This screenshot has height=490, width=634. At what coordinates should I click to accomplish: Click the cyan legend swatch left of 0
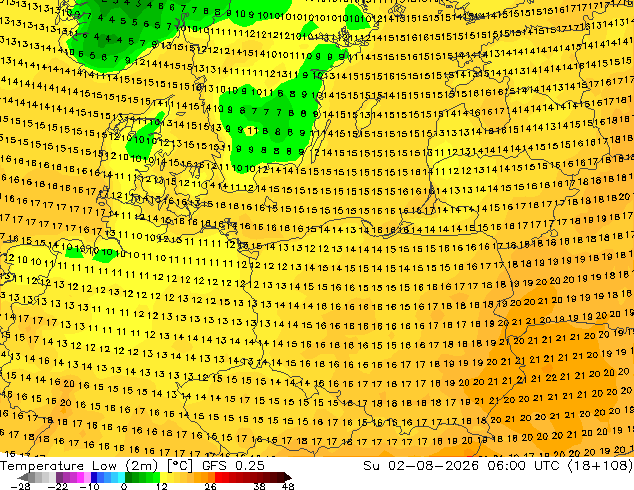(x=121, y=477)
